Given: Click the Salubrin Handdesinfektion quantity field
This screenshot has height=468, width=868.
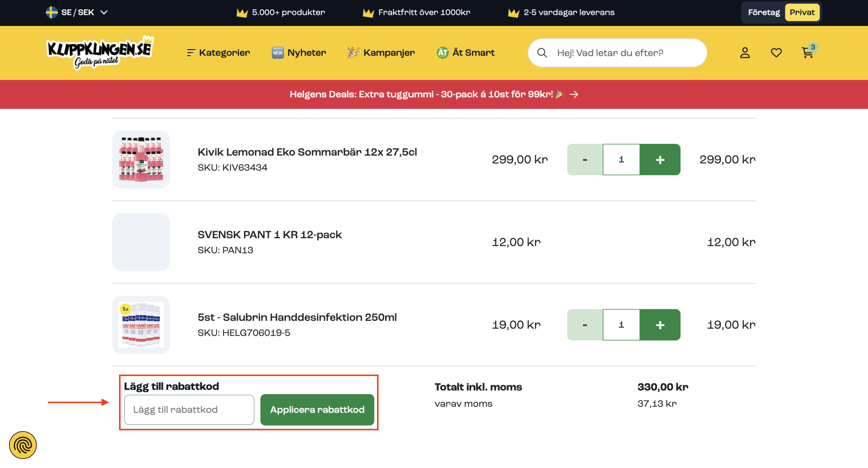Looking at the screenshot, I should point(621,325).
